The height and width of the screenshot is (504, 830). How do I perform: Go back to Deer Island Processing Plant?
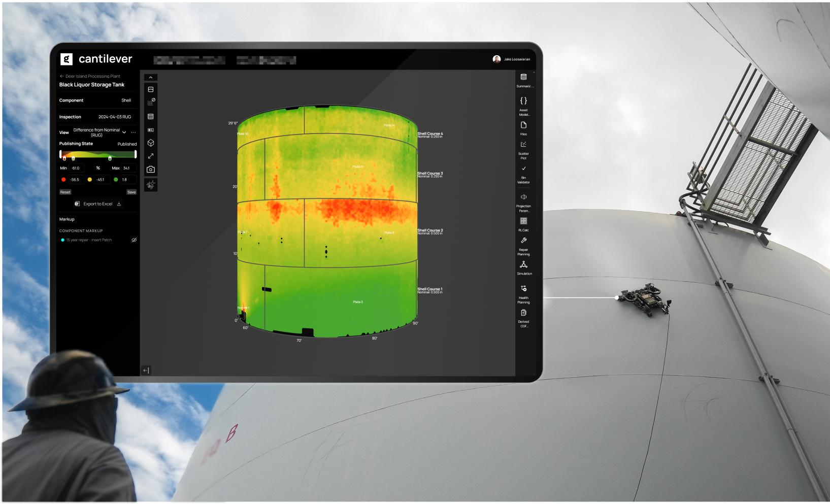[x=90, y=76]
